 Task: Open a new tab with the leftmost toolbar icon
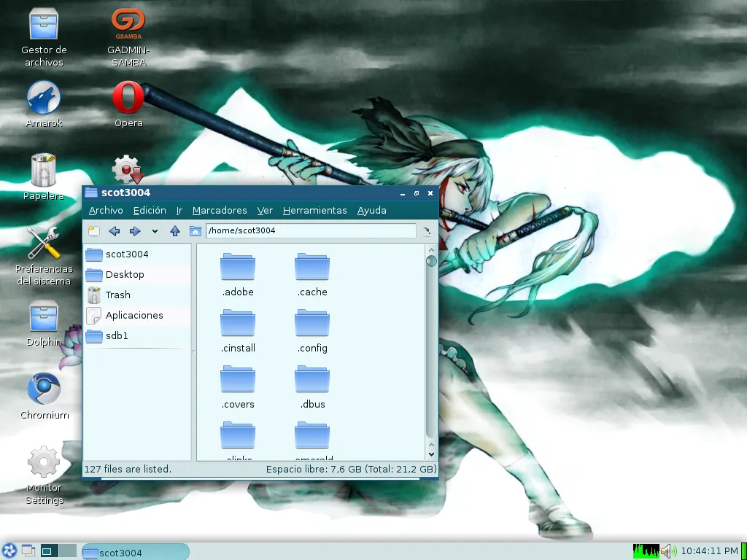pos(93,230)
